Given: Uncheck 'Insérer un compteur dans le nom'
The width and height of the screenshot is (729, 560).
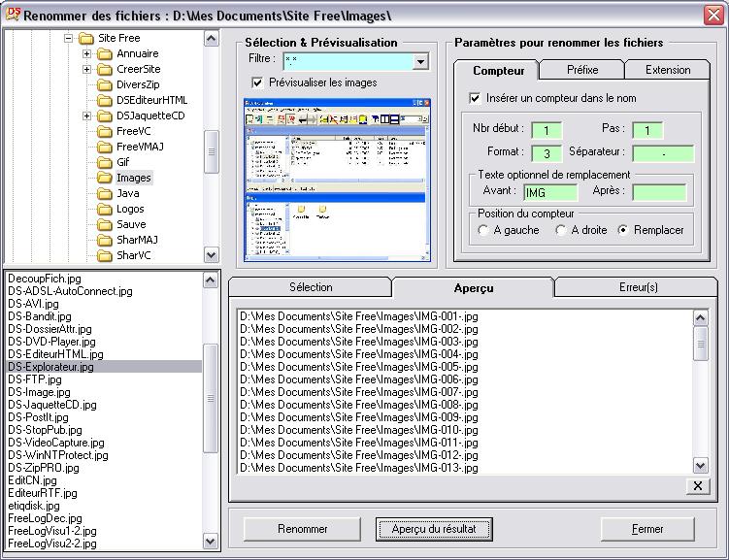Looking at the screenshot, I should 475,98.
